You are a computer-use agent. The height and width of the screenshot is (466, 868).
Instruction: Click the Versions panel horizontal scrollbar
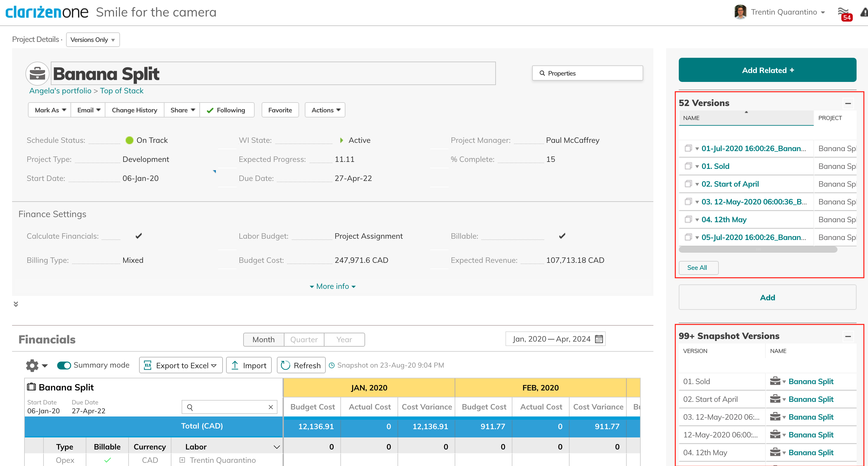pos(758,250)
